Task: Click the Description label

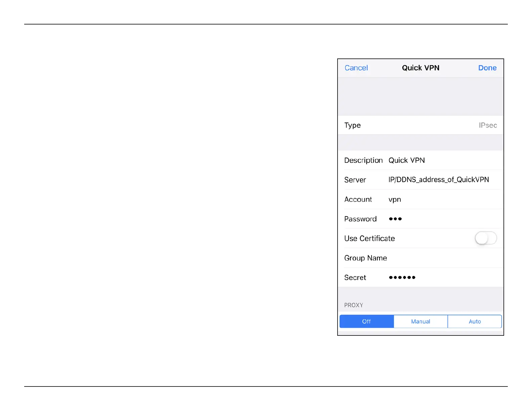Action: pos(363,160)
